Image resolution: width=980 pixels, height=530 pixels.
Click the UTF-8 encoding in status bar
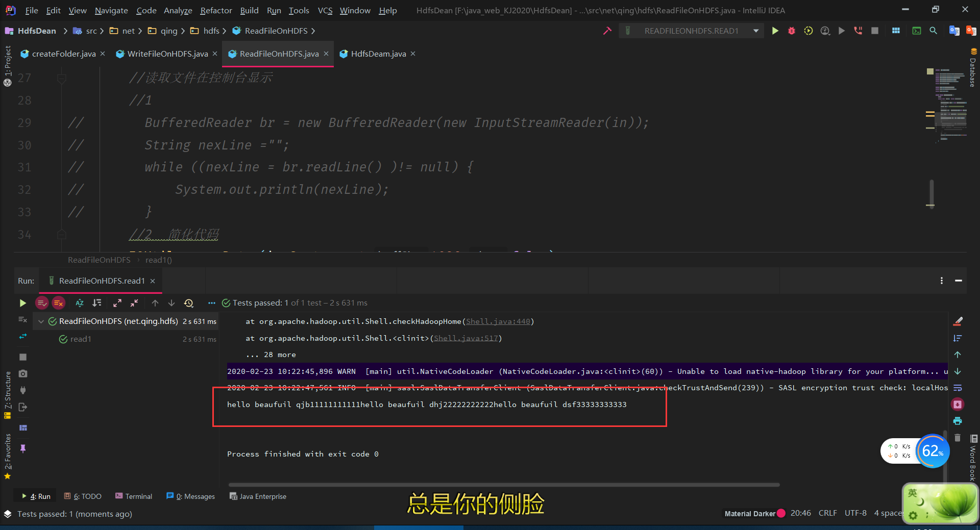855,513
